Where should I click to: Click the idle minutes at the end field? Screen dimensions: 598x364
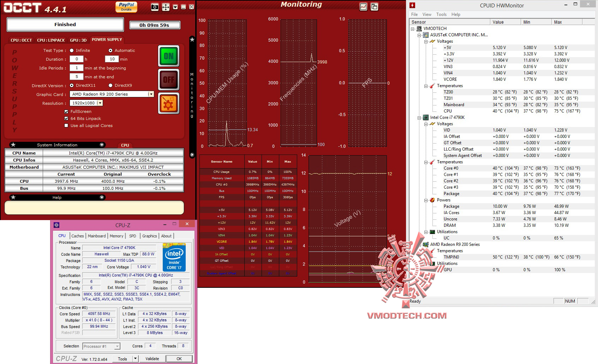[x=77, y=77]
